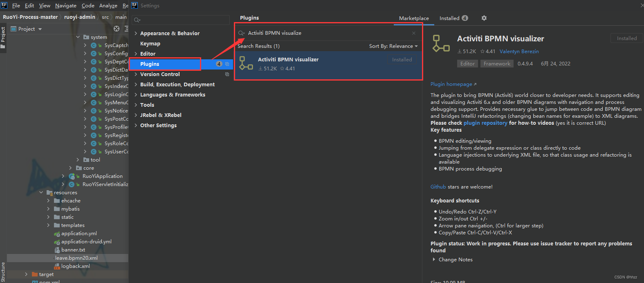Expand Other Settings section
This screenshot has height=283, width=644.
pyautogui.click(x=136, y=126)
